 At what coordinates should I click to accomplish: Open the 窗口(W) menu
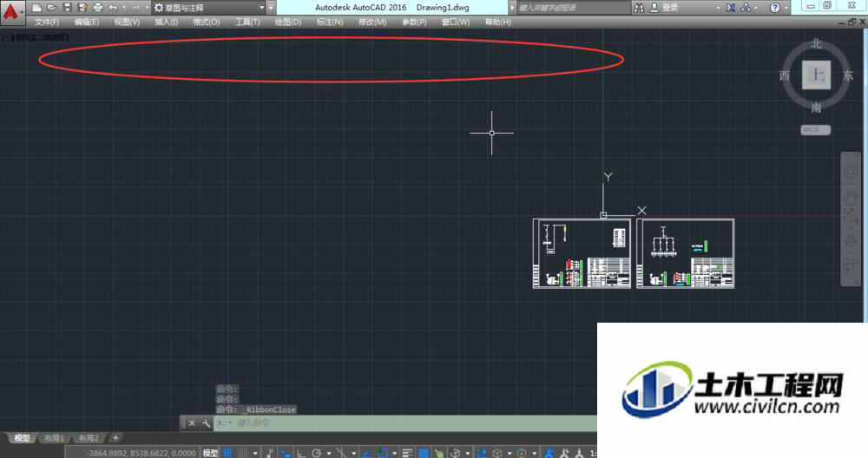coord(456,23)
